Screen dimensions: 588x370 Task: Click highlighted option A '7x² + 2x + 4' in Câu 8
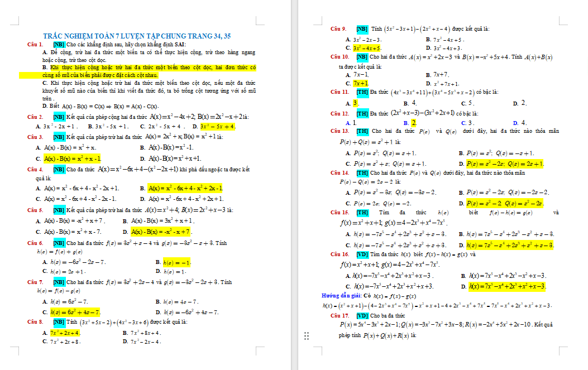65,333
